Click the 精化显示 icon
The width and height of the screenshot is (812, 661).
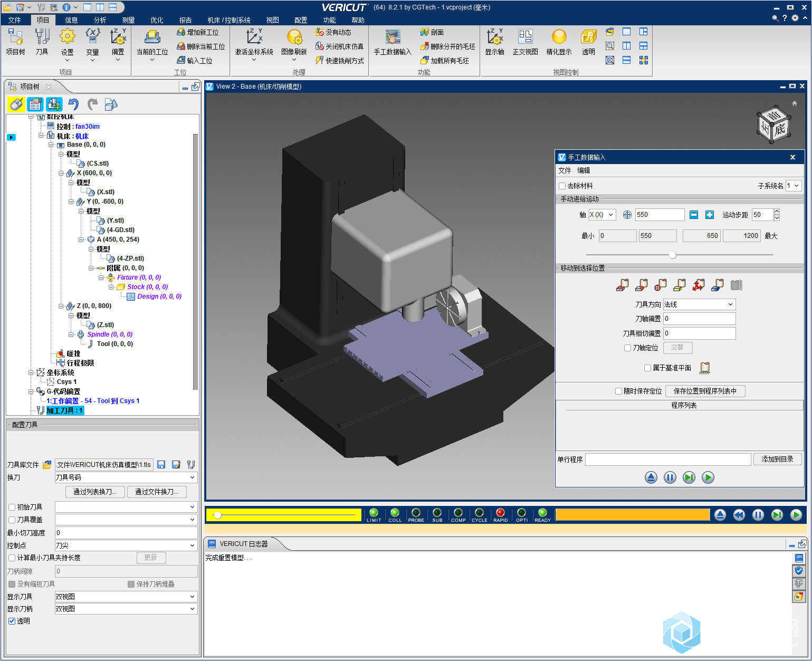click(559, 42)
